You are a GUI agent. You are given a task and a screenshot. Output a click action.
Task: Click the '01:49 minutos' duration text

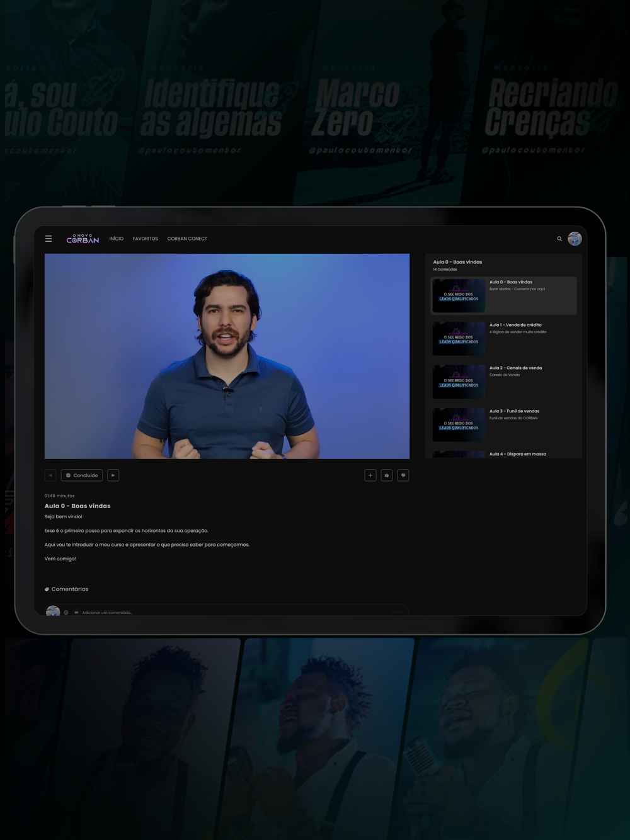coord(59,496)
